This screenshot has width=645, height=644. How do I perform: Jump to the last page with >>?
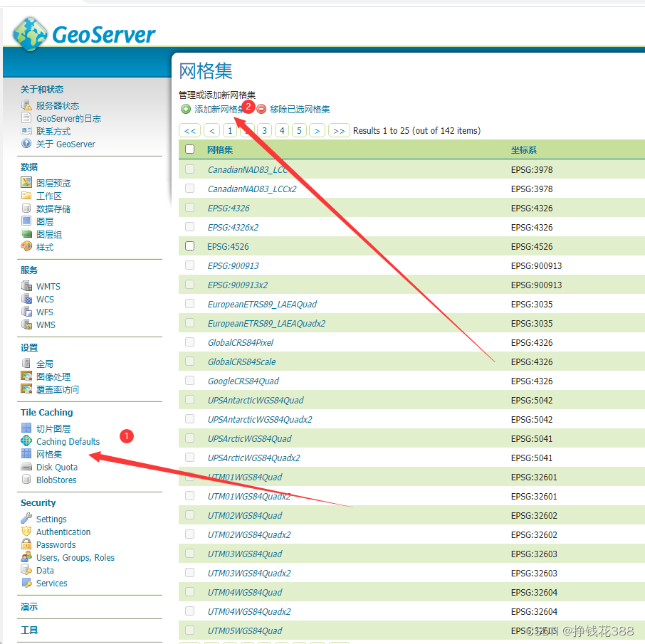click(x=338, y=130)
